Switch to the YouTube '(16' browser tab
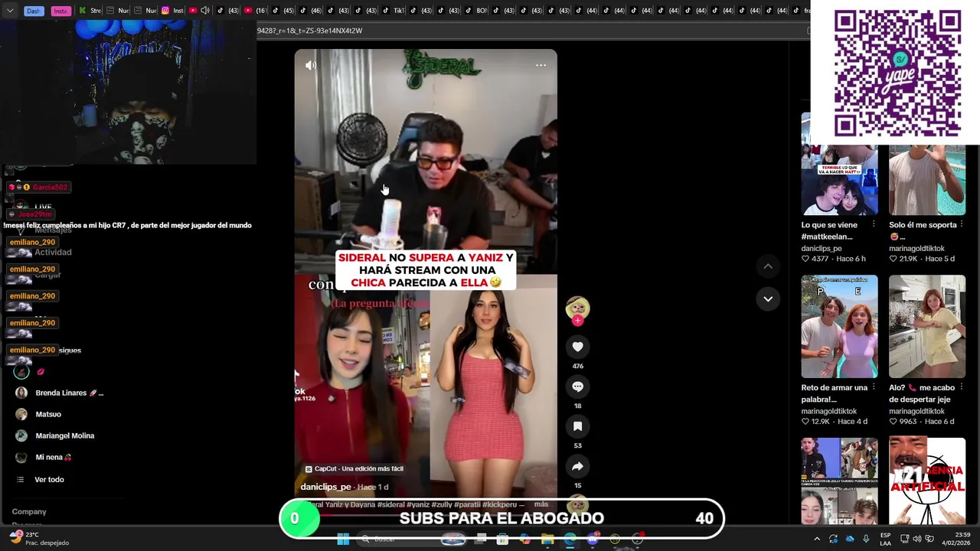This screenshot has width=980, height=551. (255, 11)
